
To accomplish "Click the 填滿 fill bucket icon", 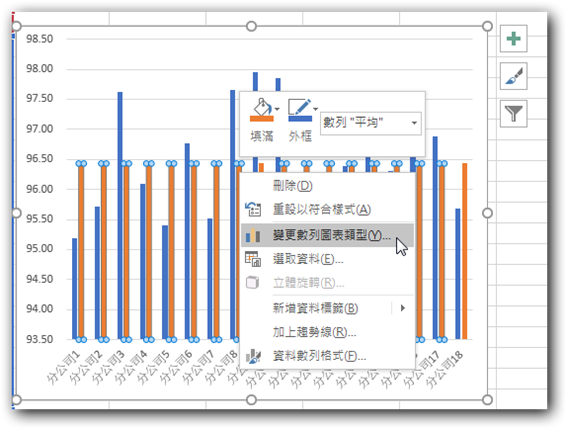I will [262, 107].
